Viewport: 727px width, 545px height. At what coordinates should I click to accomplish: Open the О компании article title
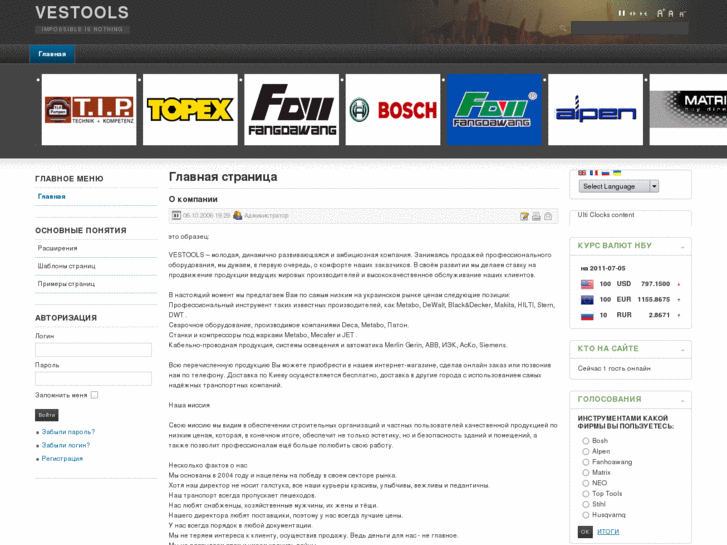tap(193, 199)
